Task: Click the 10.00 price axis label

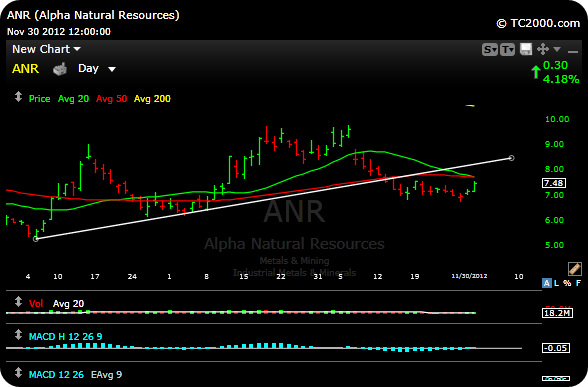Action: (557, 119)
